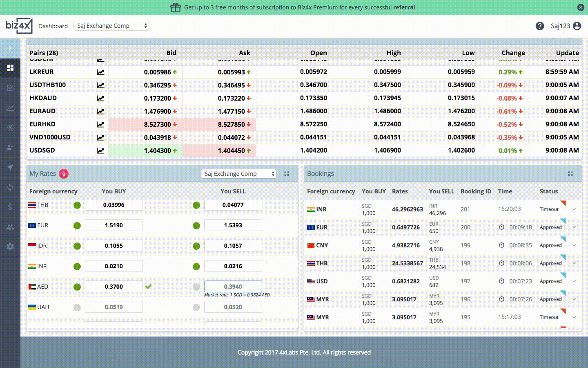This screenshot has height=368, width=588.
Task: Open the checkbox tasks icon in sidebar
Action: (10, 88)
